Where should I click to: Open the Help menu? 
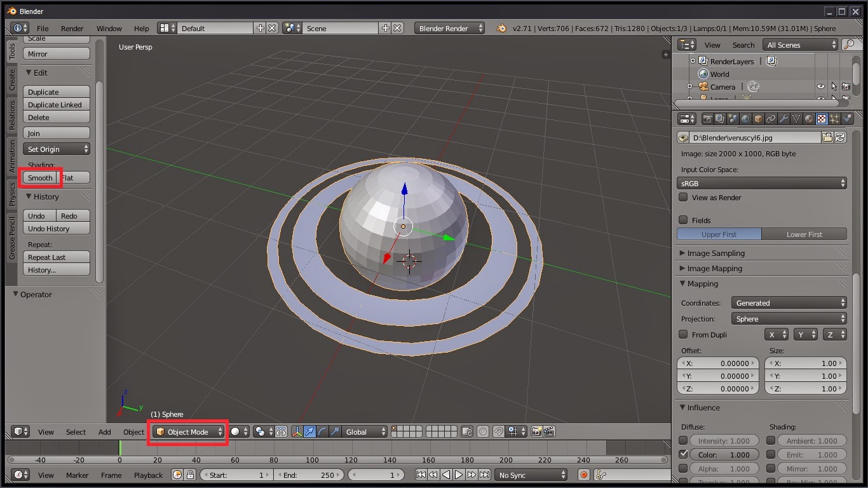pos(142,28)
